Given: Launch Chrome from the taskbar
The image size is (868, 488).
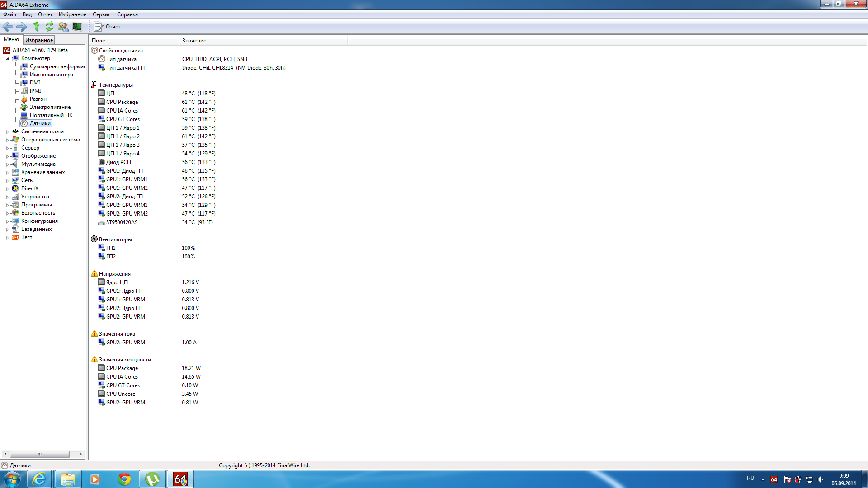Looking at the screenshot, I should pos(124,479).
